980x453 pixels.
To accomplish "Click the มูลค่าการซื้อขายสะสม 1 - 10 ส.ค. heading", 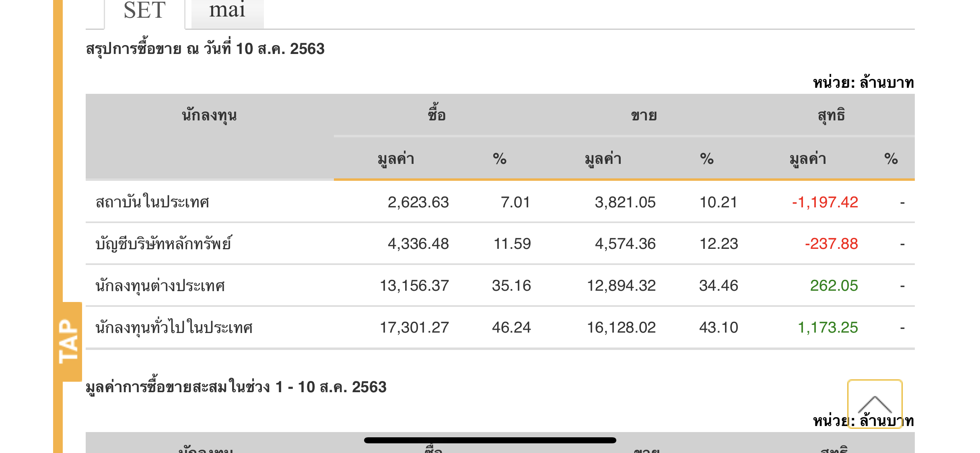I will coord(236,387).
